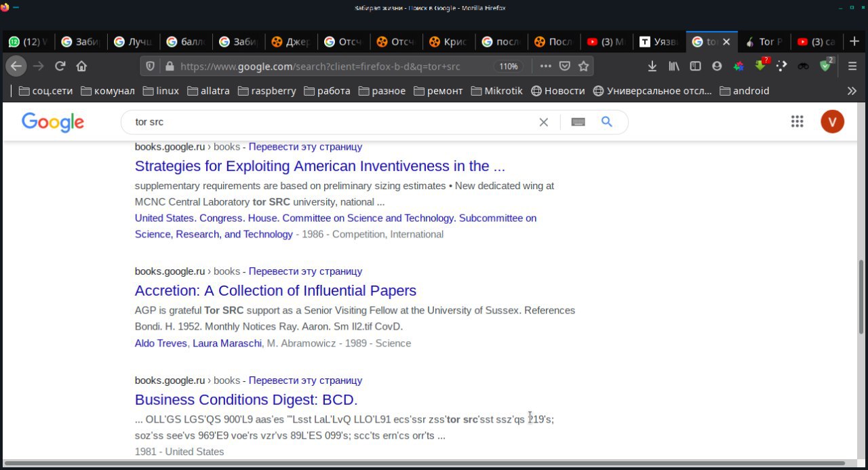Switch to the 'Лучш' Google tab
The width and height of the screenshot is (868, 470).
pos(134,41)
